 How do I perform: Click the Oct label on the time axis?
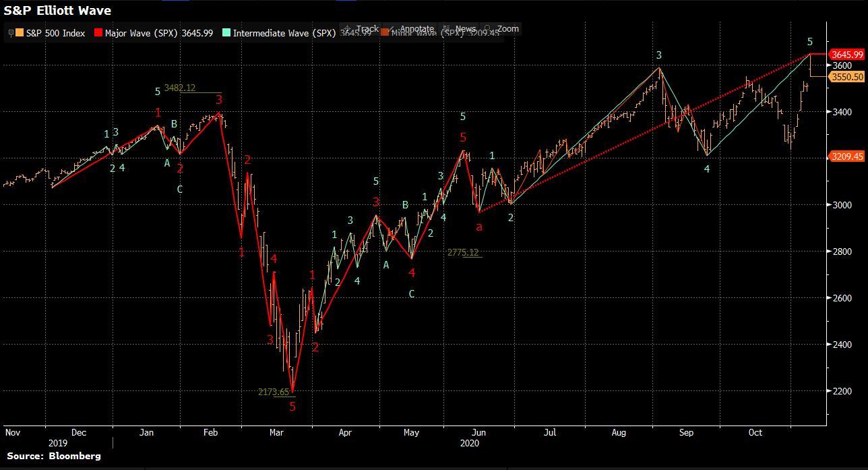(x=755, y=432)
